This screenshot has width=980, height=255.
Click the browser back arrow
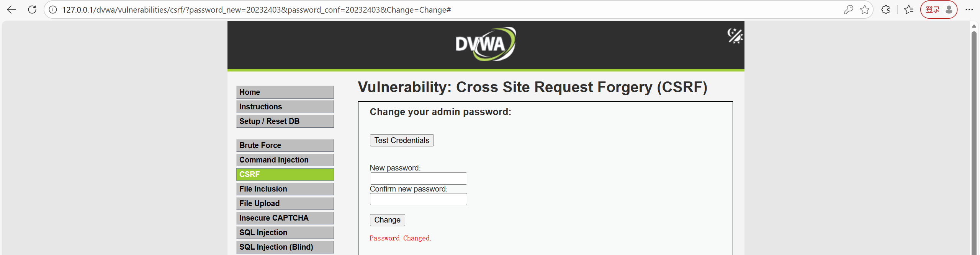tap(11, 10)
